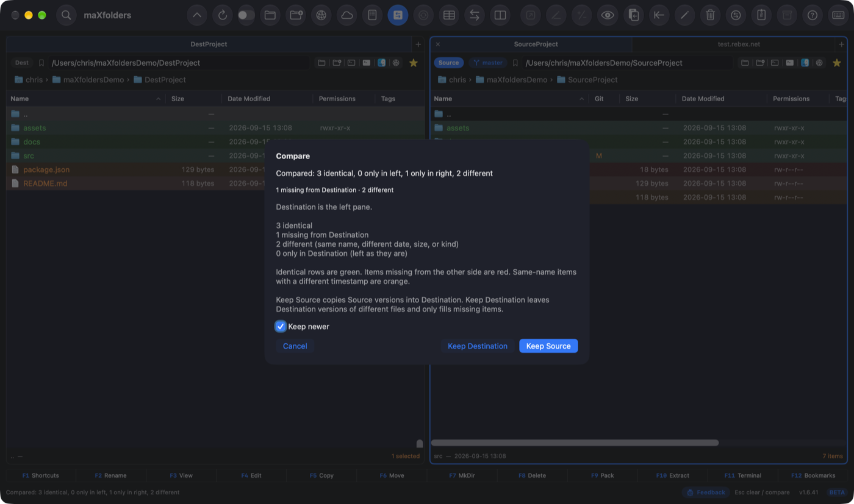Toggle the favorite star in the left pane
Viewport: 854px width, 504px height.
coord(414,63)
